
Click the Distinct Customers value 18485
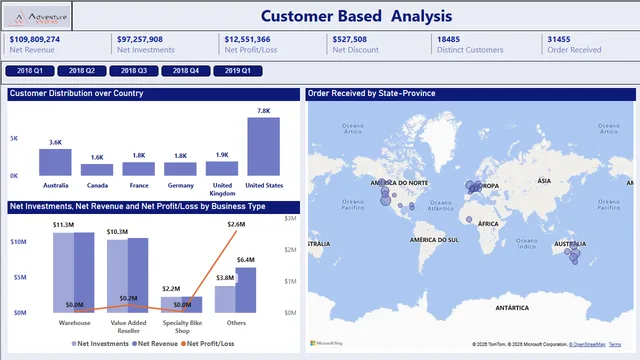[x=448, y=39]
